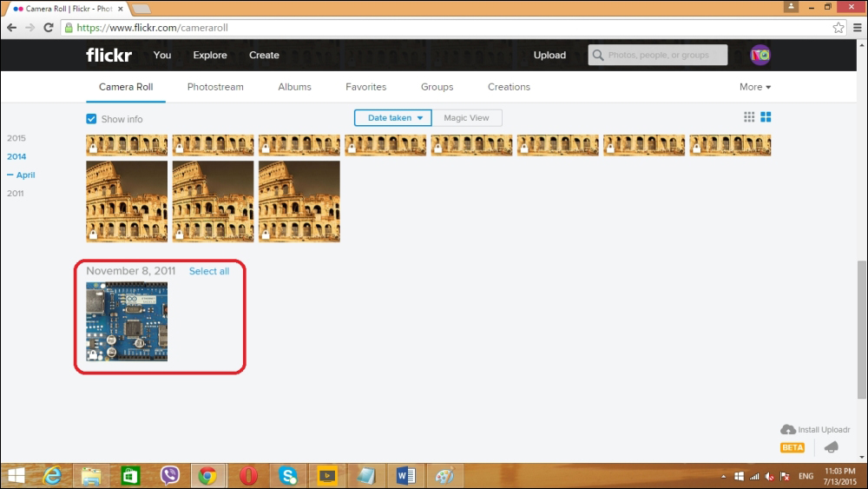Click the Install Uploadr cloud icon
868x489 pixels.
coord(788,429)
